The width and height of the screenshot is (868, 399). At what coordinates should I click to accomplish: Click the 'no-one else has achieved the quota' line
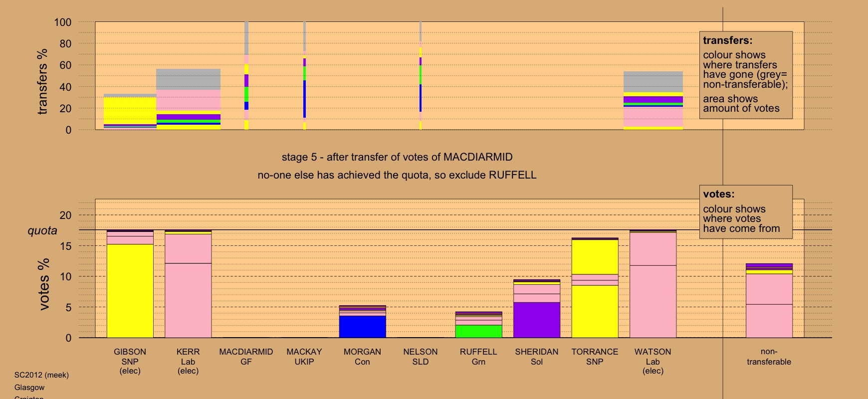(397, 175)
